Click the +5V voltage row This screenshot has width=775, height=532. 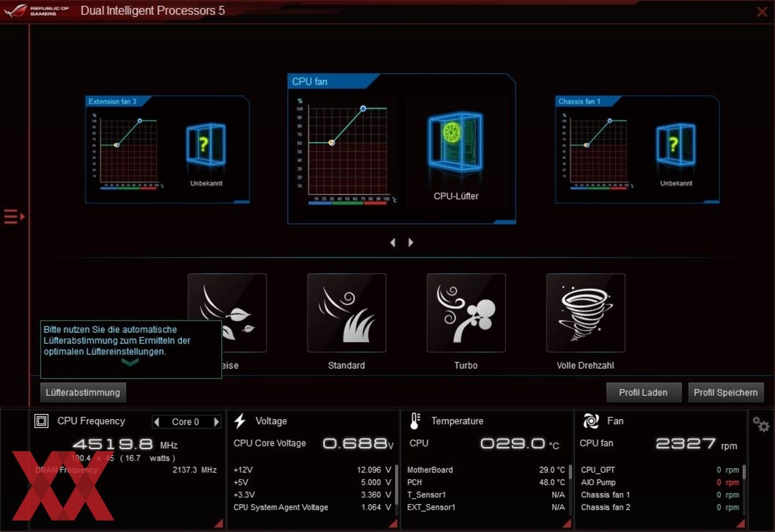pos(312,482)
